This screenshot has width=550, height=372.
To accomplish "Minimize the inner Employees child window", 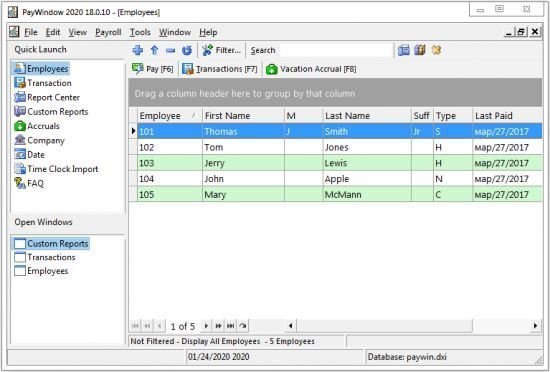I will (x=509, y=32).
